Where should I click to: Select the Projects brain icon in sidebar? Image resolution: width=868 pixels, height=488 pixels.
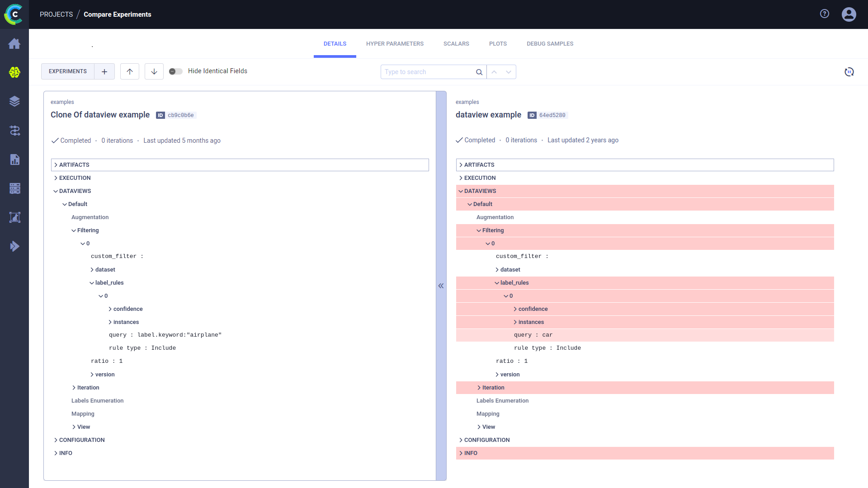15,72
